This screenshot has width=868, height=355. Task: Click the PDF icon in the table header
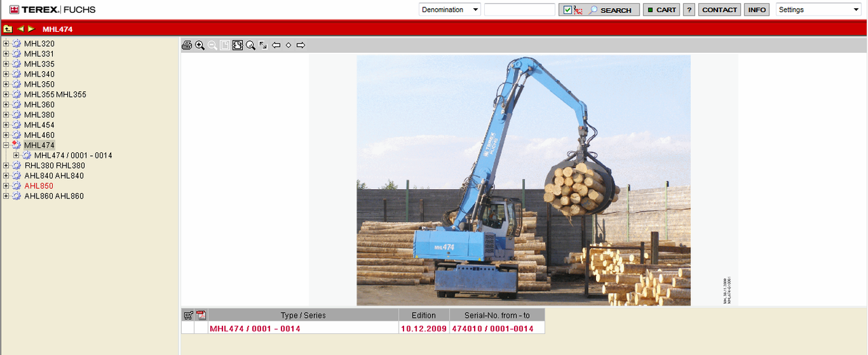pyautogui.click(x=201, y=315)
